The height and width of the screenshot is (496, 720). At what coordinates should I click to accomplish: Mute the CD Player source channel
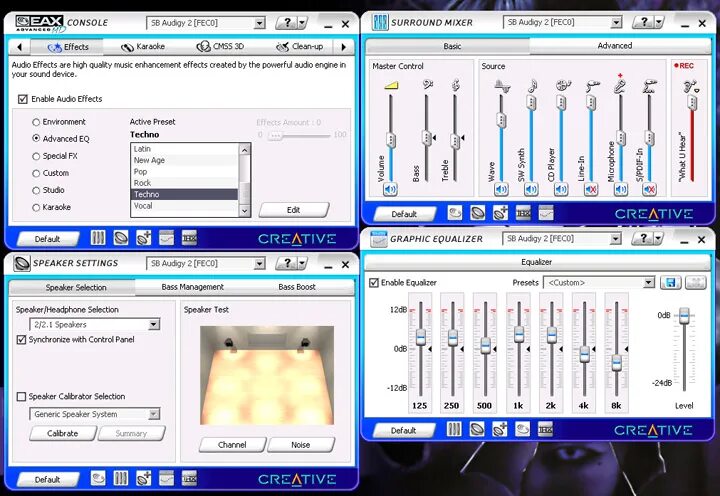coord(561,189)
